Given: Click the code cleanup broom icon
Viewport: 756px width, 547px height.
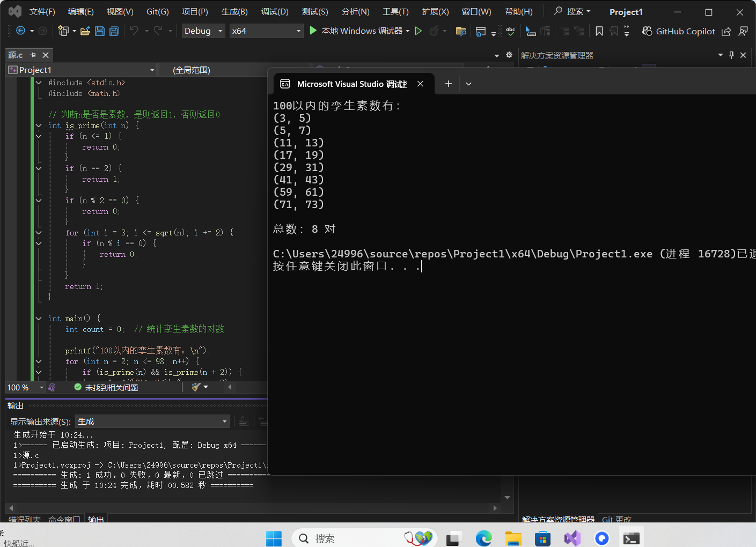Looking at the screenshot, I should tap(196, 387).
